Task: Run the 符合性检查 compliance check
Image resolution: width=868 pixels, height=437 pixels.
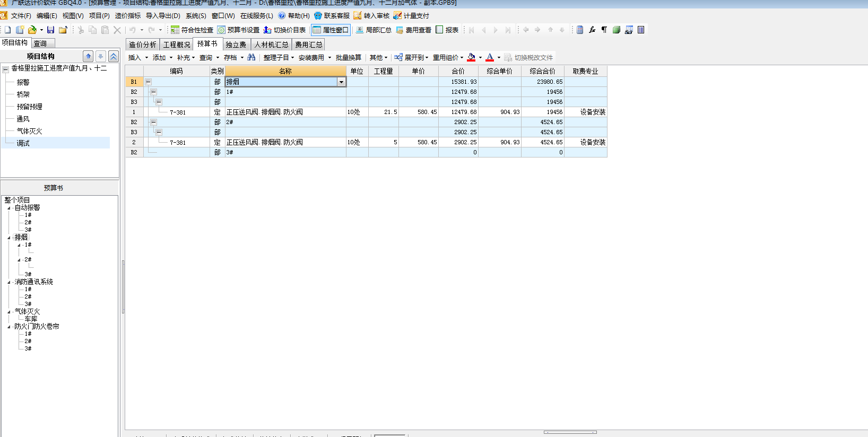Action: (192, 30)
